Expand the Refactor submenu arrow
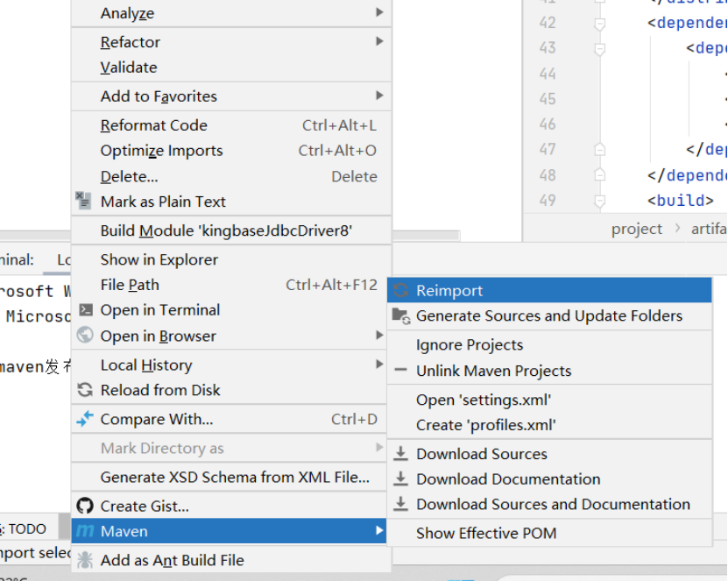This screenshot has height=581, width=728. click(379, 41)
